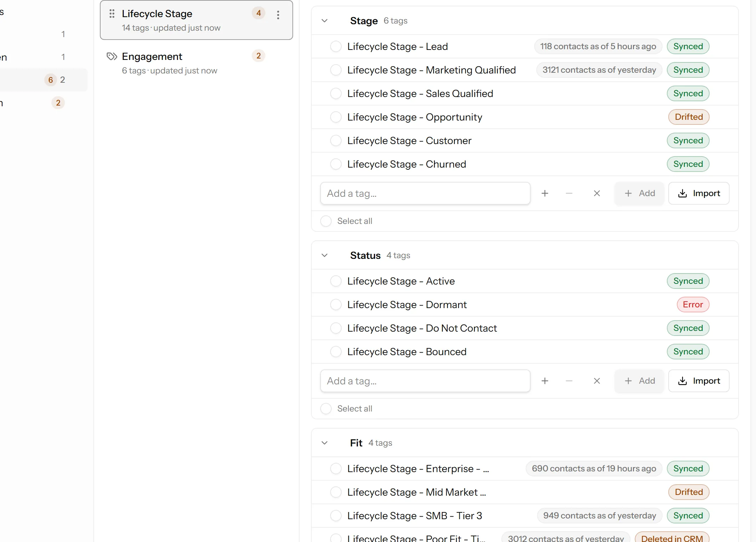Click the 690 contacts as of 19 hours ago pill
The height and width of the screenshot is (542, 756).
point(594,469)
